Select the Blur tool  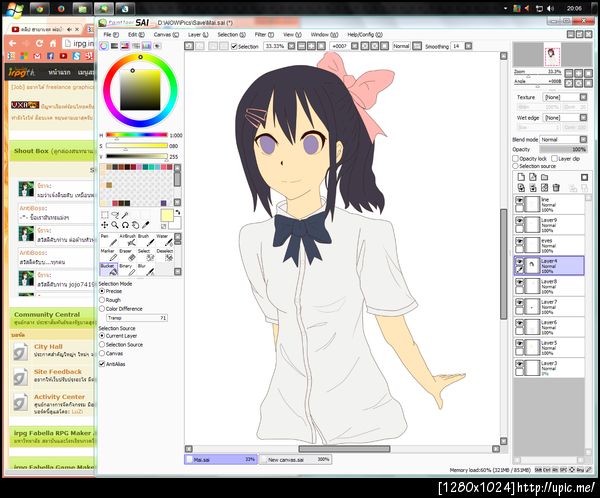[x=146, y=269]
